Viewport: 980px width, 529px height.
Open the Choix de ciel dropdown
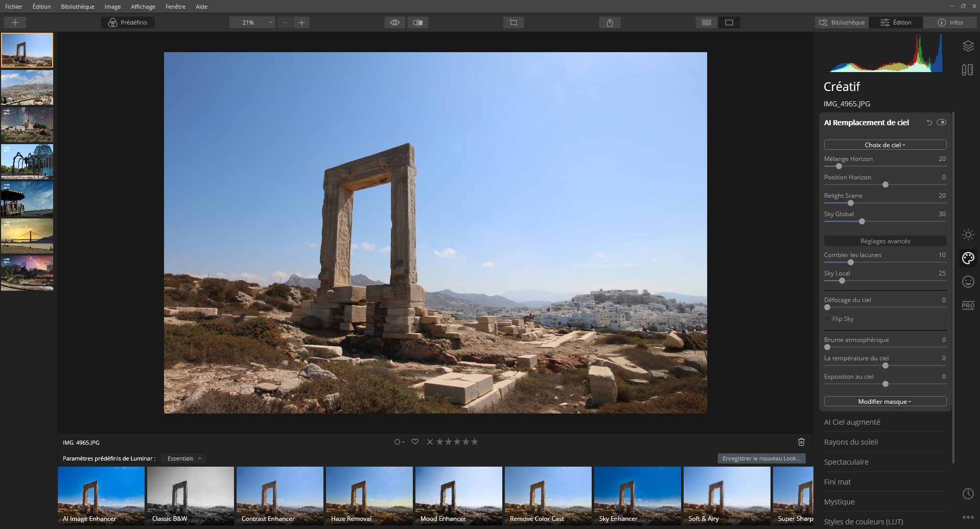pyautogui.click(x=884, y=145)
